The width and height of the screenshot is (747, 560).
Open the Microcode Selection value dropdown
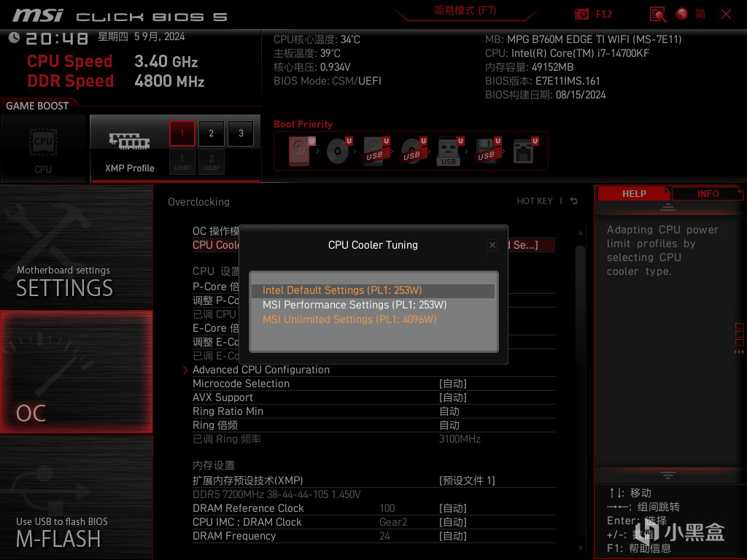coord(452,384)
